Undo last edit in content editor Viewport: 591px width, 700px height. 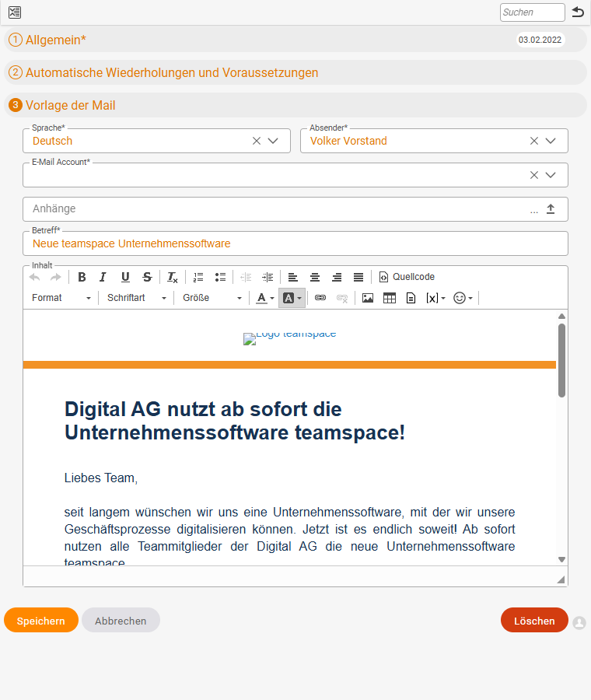point(34,277)
